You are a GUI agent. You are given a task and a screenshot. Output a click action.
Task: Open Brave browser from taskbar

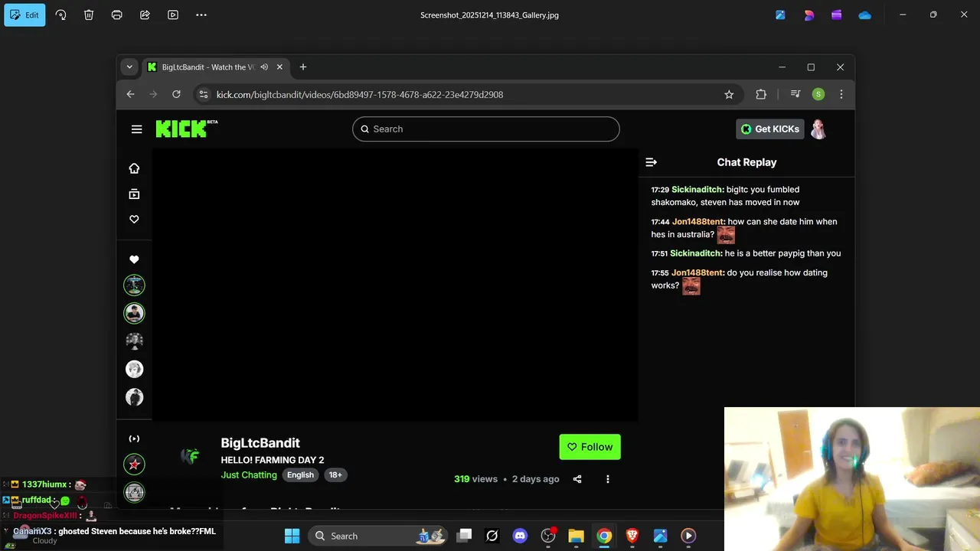point(632,536)
